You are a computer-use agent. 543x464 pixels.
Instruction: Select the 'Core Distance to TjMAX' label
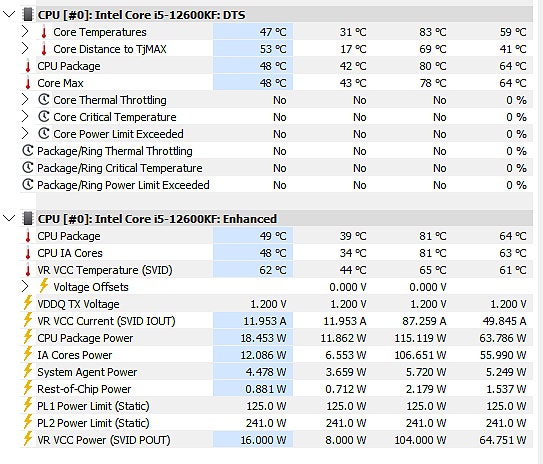tap(110, 49)
